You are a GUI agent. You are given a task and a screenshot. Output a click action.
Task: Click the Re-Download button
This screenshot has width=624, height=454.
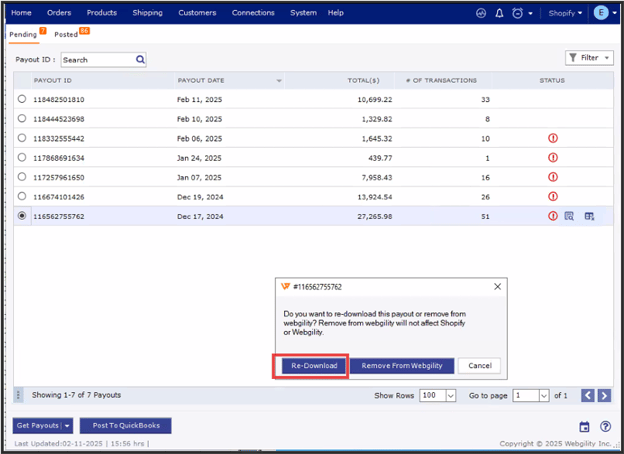point(314,366)
